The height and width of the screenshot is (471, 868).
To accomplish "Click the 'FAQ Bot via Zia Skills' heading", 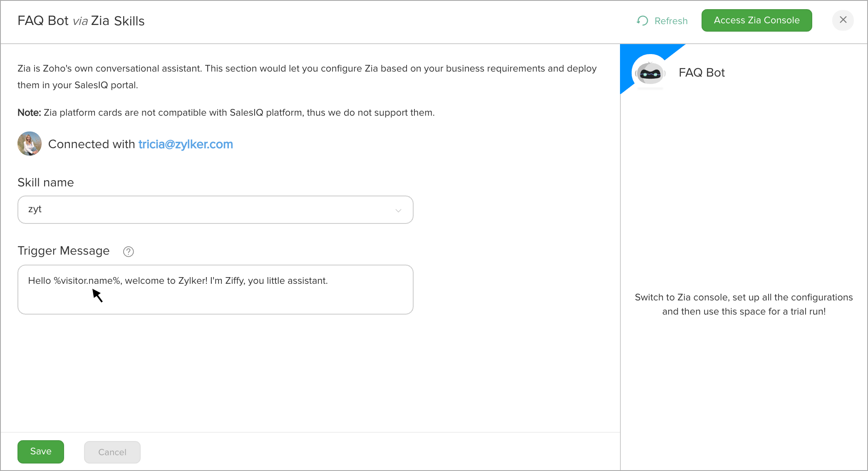I will tap(81, 21).
